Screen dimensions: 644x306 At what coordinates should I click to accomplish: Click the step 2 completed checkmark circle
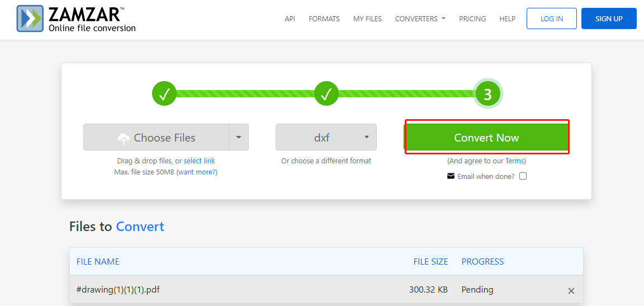click(x=326, y=94)
